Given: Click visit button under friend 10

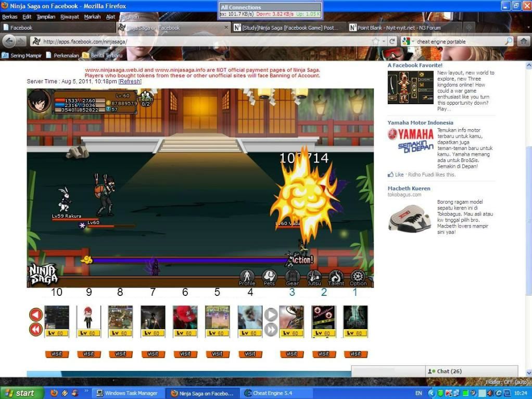Looking at the screenshot, I should 57,354.
